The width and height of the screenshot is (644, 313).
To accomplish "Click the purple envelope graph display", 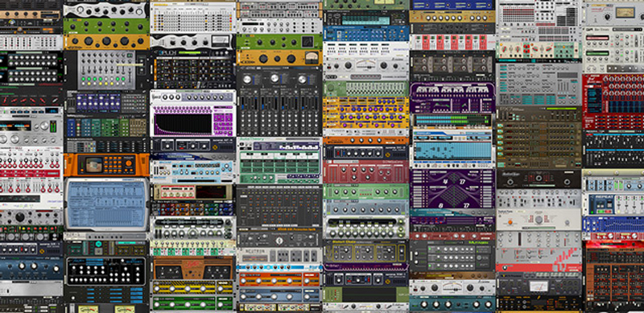I will point(184,123).
